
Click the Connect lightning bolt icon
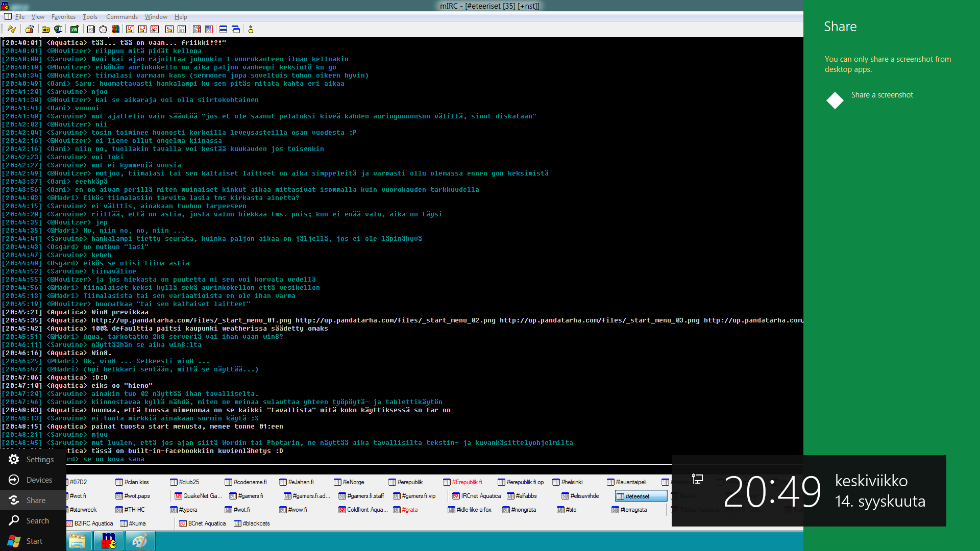point(11,29)
